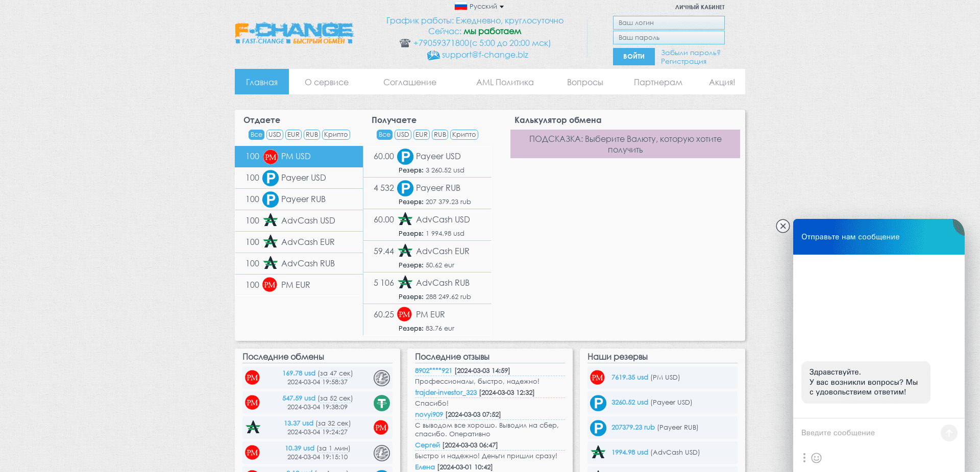980x472 pixels.
Task: Filter Отдаете list by Крипто
Action: coord(336,135)
